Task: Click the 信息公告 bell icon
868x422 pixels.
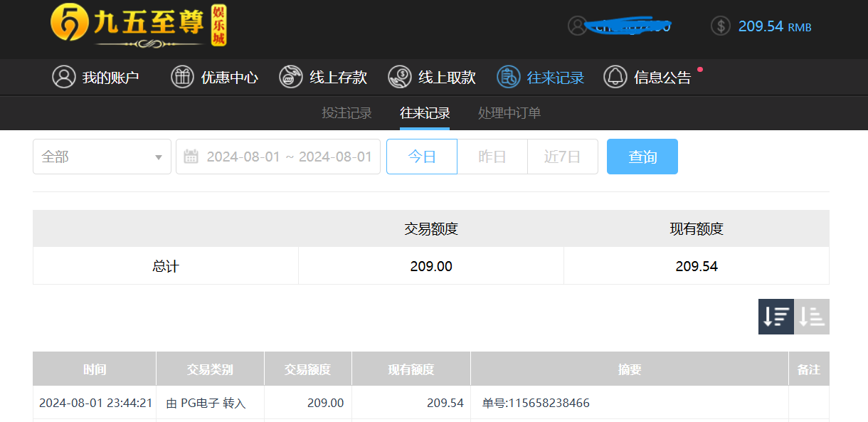Action: [x=615, y=77]
